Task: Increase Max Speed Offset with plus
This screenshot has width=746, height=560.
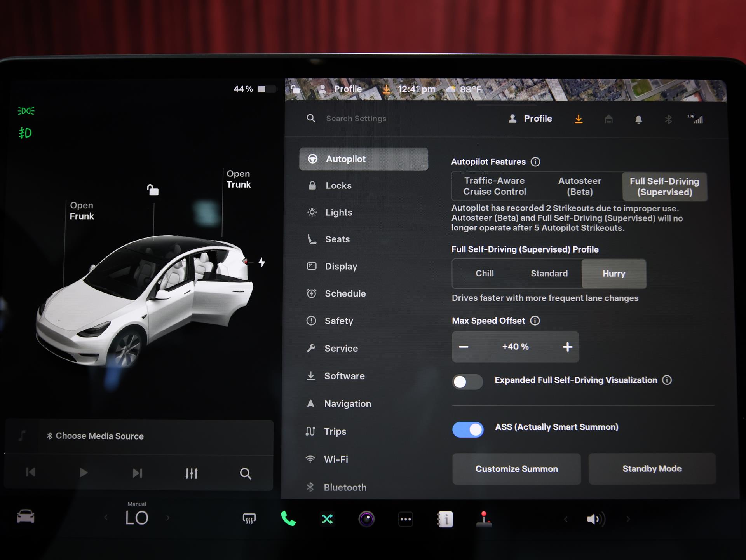Action: point(568,347)
